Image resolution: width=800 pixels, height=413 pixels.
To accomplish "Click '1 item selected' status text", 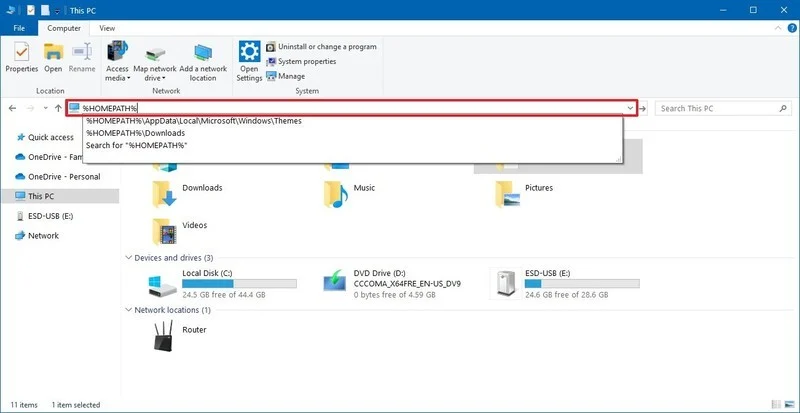I will pyautogui.click(x=76, y=405).
